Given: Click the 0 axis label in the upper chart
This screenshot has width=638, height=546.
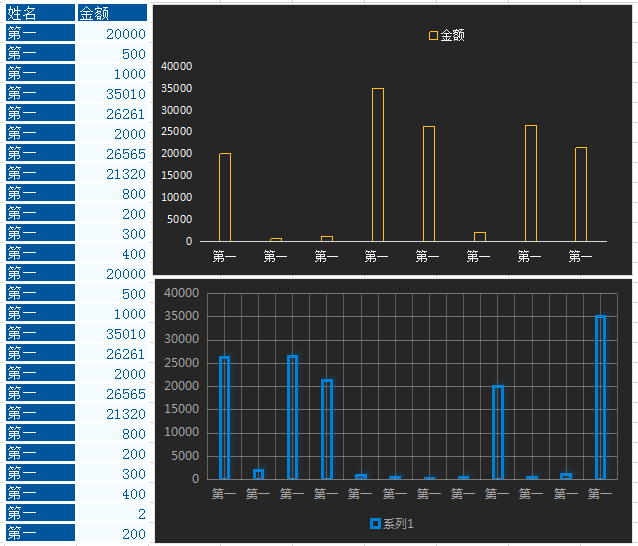Looking at the screenshot, I should coord(189,241).
